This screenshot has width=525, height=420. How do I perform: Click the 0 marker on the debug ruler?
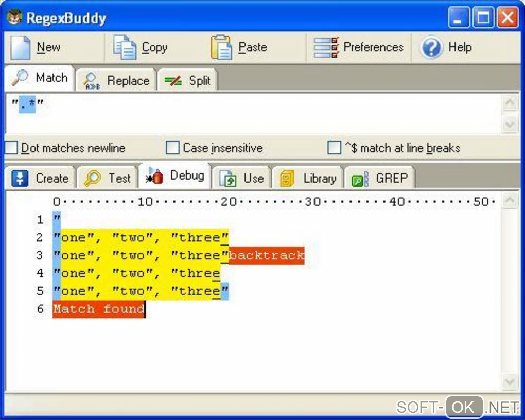pyautogui.click(x=57, y=202)
